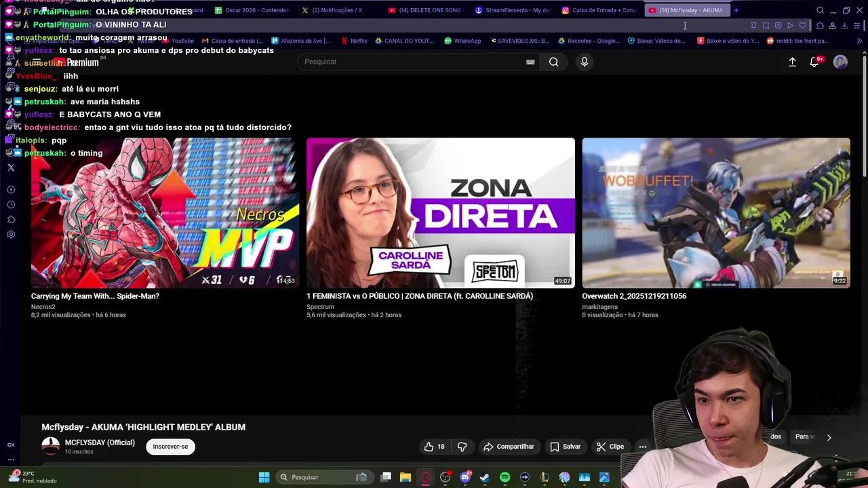This screenshot has width=868, height=488.
Task: Click the on-screen keyboard icon in search box
Action: coord(530,62)
